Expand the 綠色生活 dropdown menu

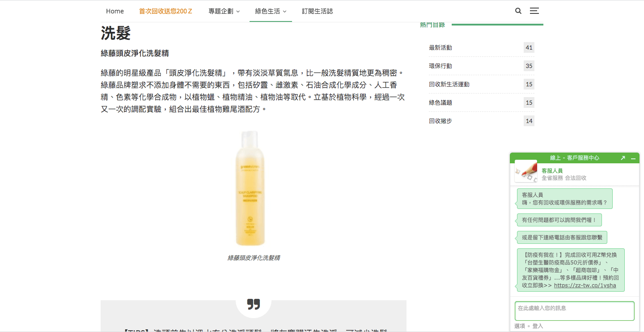point(271,11)
